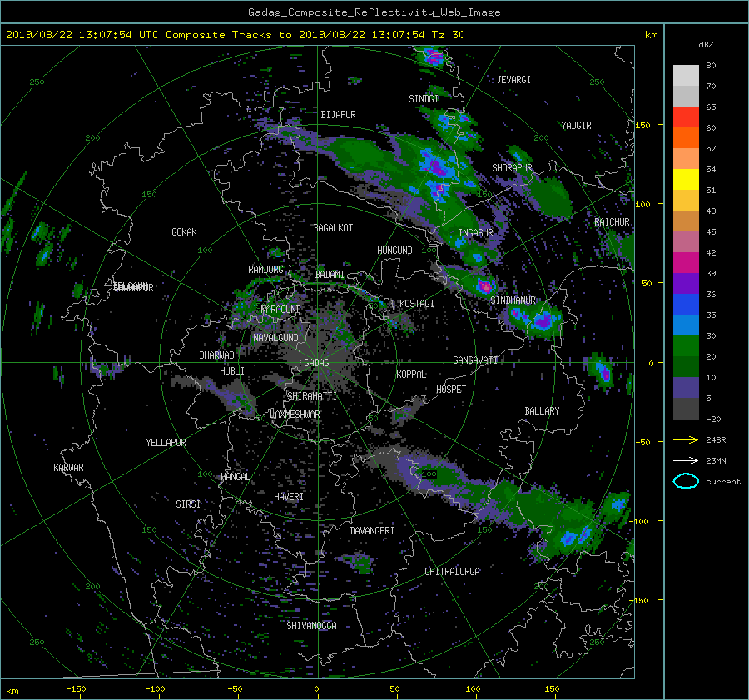Image resolution: width=749 pixels, height=700 pixels.
Task: Click the CHITRADURGA city label
Action: click(x=453, y=572)
